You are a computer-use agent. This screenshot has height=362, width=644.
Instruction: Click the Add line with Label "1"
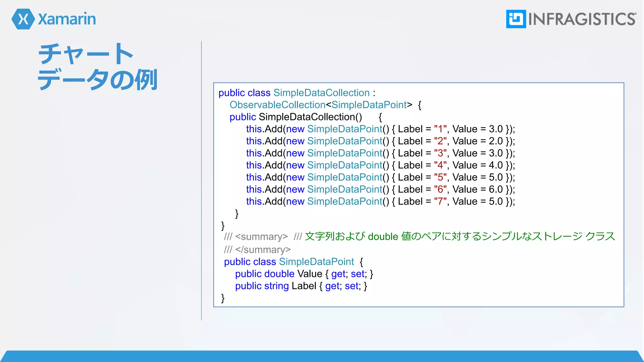tap(380, 129)
